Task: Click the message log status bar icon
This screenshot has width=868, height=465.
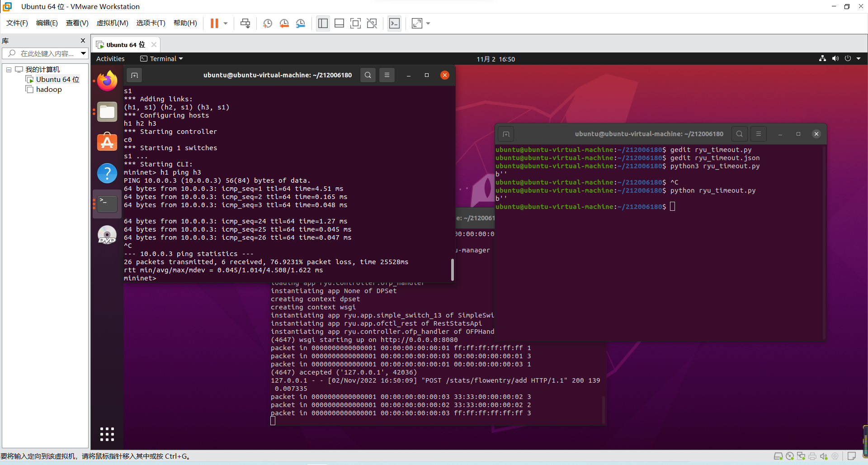Action: [852, 456]
